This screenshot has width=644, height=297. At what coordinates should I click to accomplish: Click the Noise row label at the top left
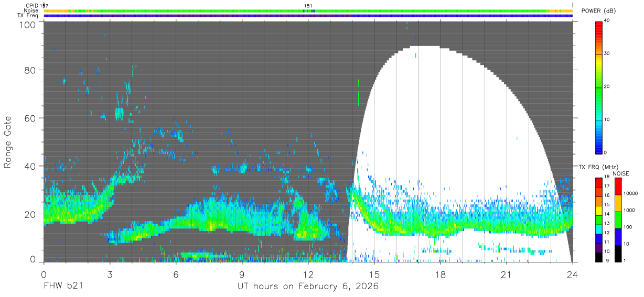31,10
